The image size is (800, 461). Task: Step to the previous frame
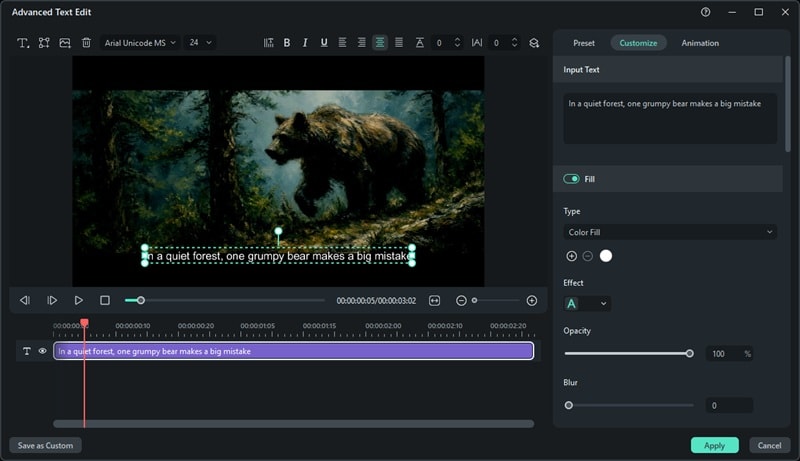pyautogui.click(x=24, y=300)
